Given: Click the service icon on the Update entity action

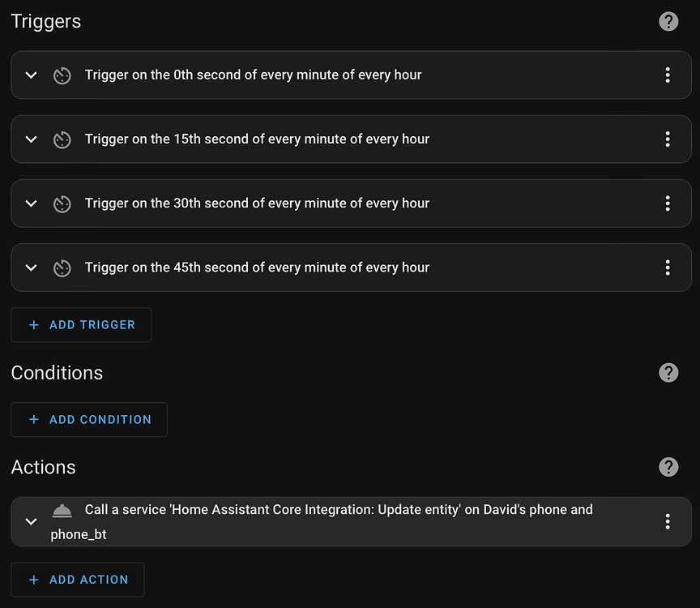Looking at the screenshot, I should click(62, 510).
